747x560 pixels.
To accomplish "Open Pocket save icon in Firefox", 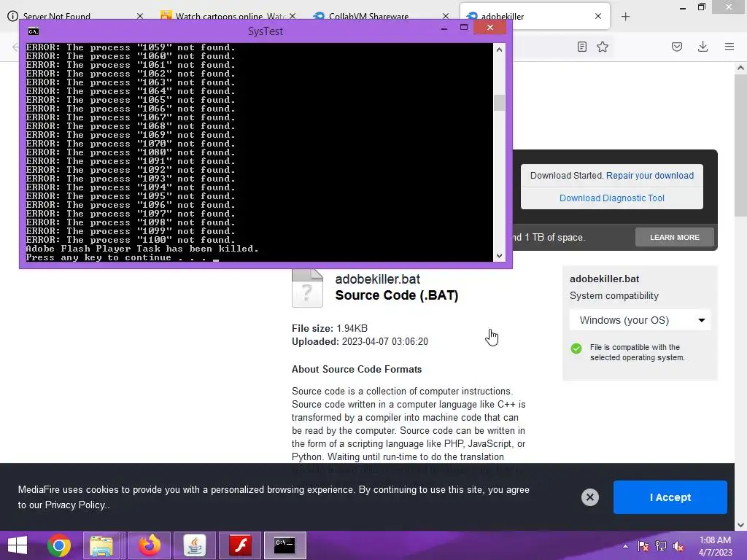I will click(x=677, y=47).
